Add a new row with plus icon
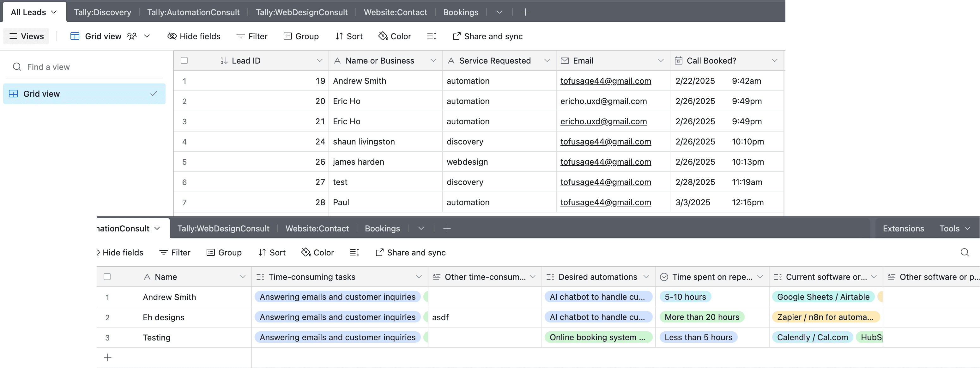This screenshot has width=980, height=368. point(108,357)
